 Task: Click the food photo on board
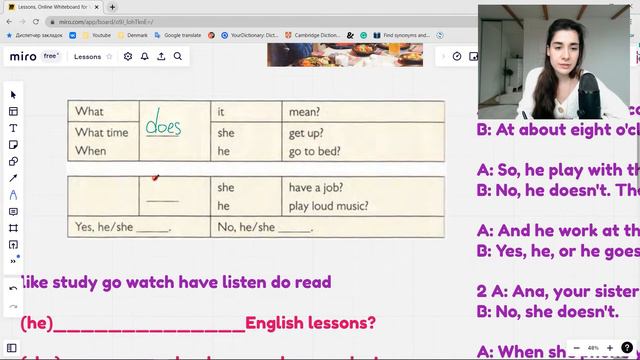coord(345,55)
